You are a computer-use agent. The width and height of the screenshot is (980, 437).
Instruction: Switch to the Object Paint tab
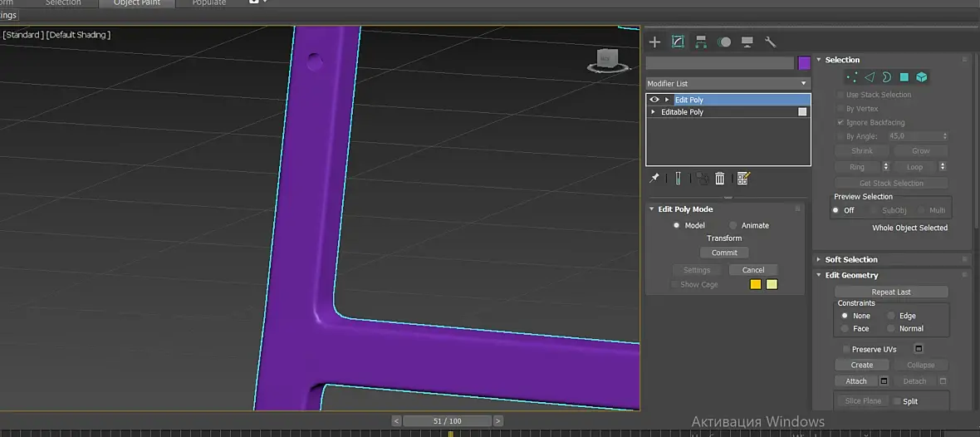[x=136, y=3]
